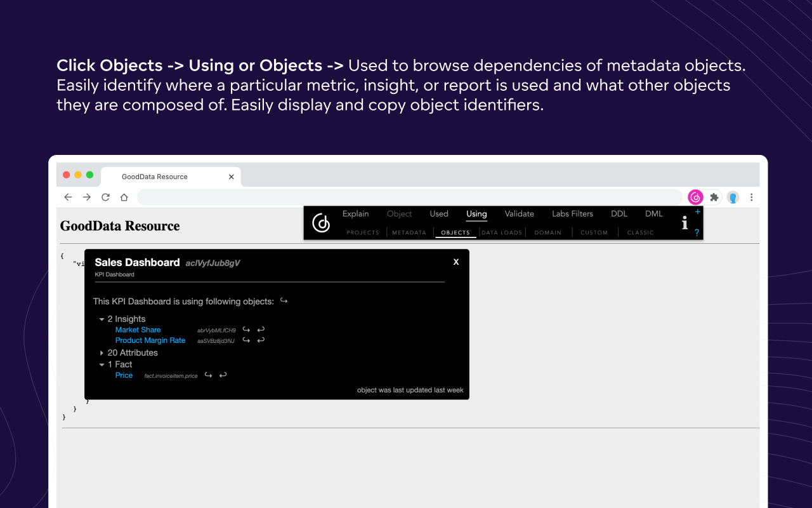
Task: Open the Product Margin Rate link
Action: click(x=150, y=340)
